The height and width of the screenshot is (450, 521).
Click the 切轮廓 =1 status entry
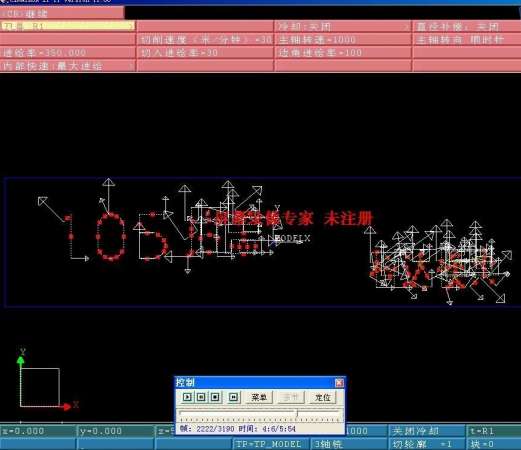[x=427, y=444]
